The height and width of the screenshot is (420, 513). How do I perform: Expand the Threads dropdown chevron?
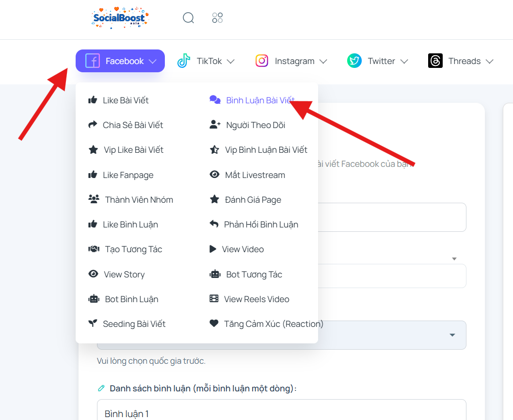click(489, 61)
